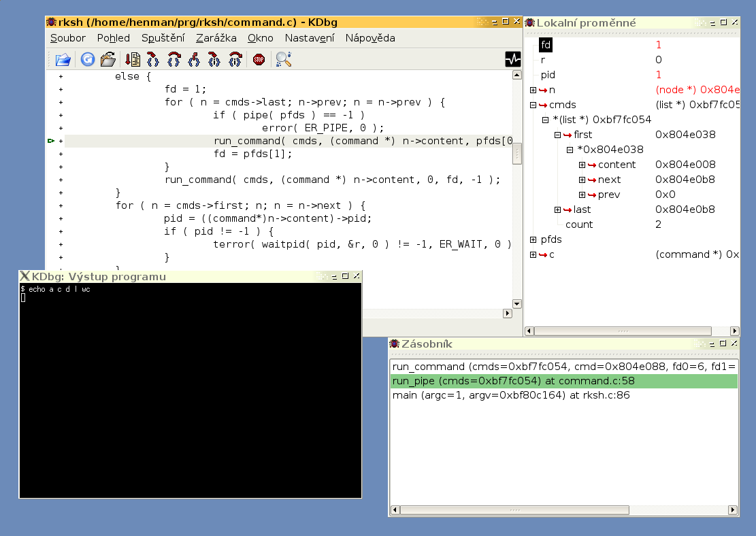
Task: Expand the 'else {' source line
Action: [x=61, y=76]
